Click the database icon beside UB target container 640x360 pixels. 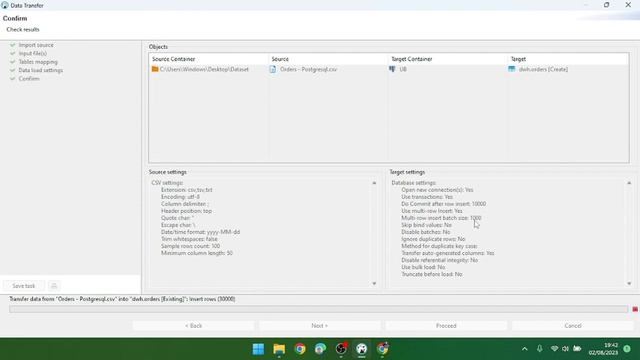tap(392, 69)
